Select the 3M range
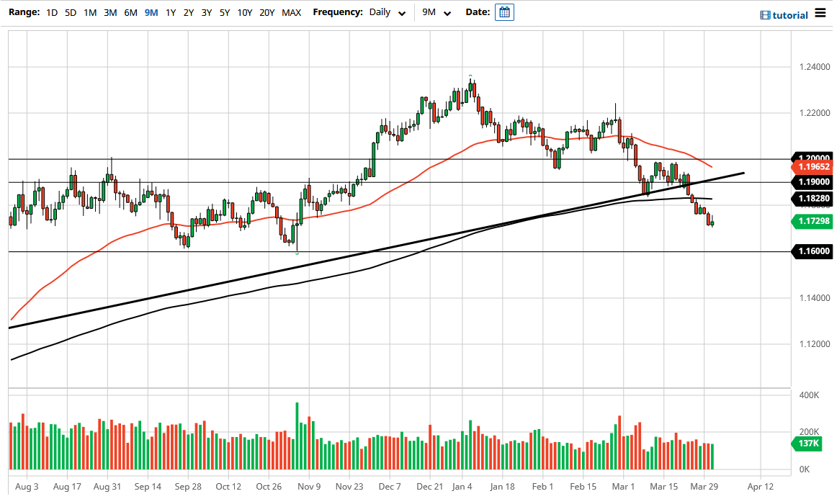837x504 pixels. tap(109, 12)
